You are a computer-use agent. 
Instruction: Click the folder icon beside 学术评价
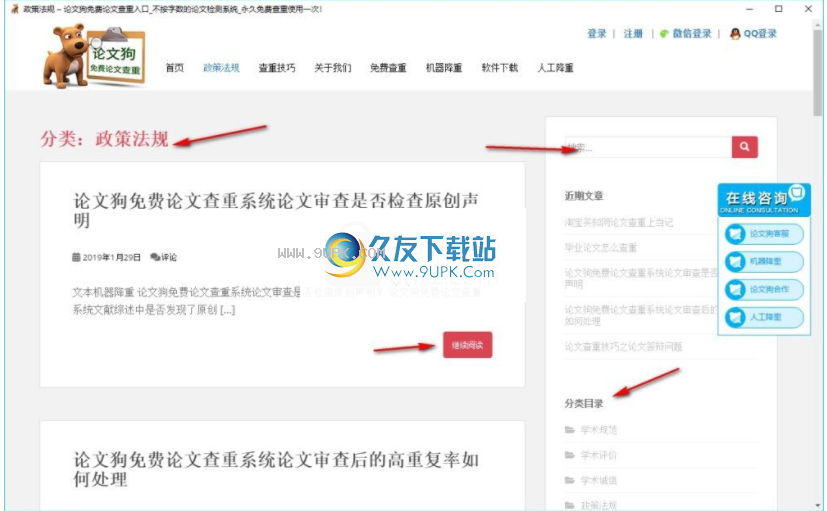coord(570,455)
